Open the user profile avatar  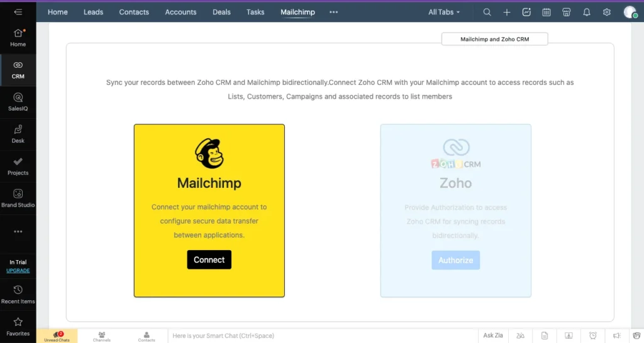click(630, 12)
